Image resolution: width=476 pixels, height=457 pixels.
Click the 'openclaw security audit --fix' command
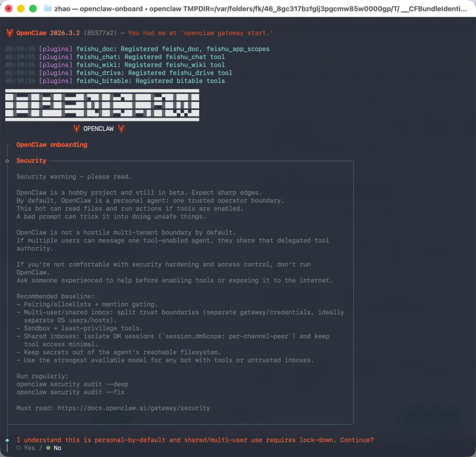tap(71, 392)
